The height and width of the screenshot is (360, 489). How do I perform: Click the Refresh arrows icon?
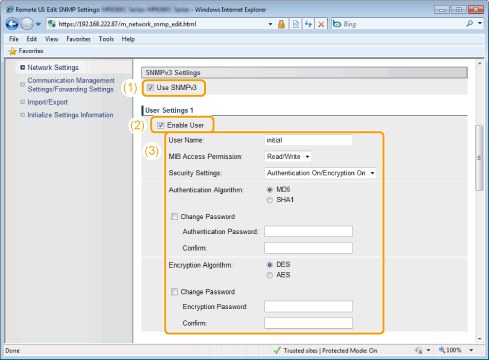308,24
